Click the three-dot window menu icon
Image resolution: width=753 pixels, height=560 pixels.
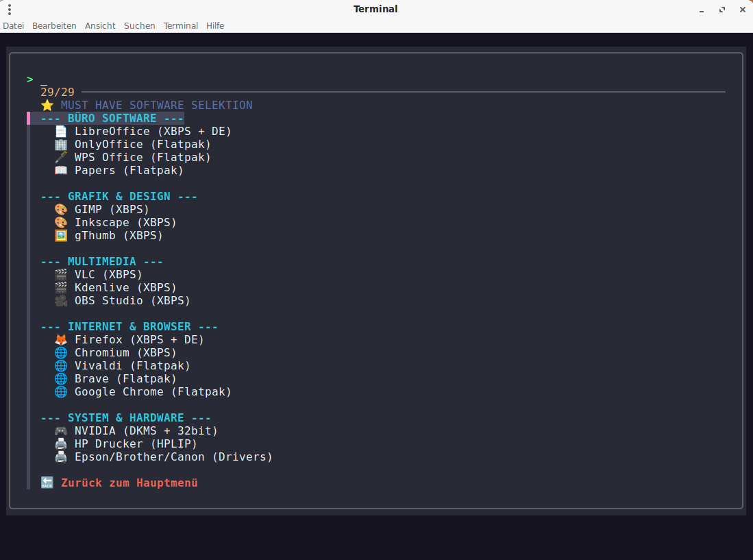pyautogui.click(x=10, y=9)
